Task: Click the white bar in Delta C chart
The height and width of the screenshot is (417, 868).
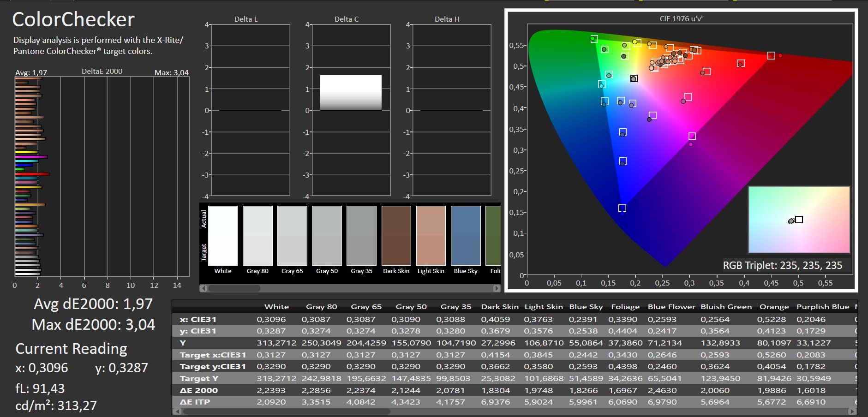Action: [351, 93]
